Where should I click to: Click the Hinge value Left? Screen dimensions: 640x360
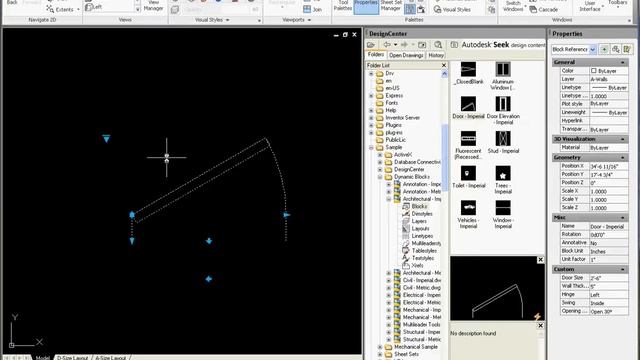click(609, 295)
